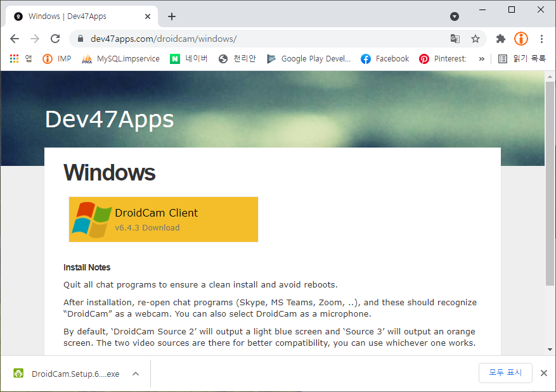This screenshot has width=556, height=392.
Task: Close the Windows | Dev47Apps tab
Action: pyautogui.click(x=148, y=16)
